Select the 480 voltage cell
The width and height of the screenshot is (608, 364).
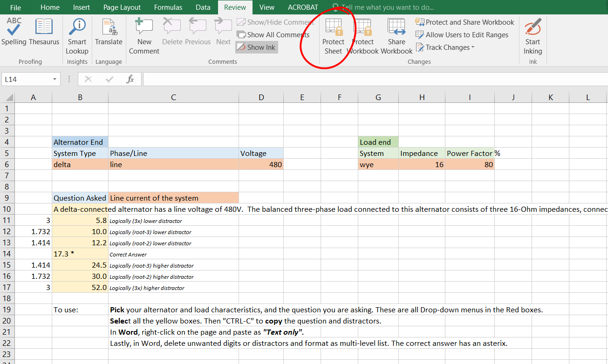[261, 164]
